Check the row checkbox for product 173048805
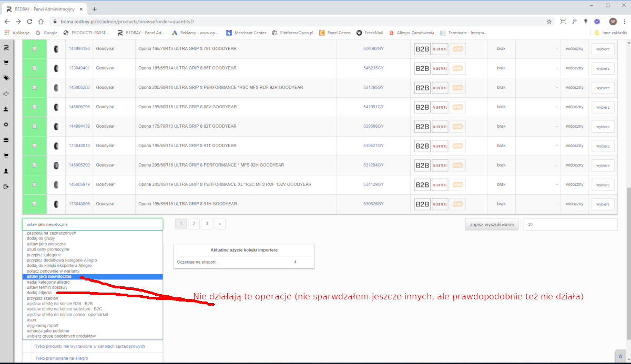 (35, 204)
